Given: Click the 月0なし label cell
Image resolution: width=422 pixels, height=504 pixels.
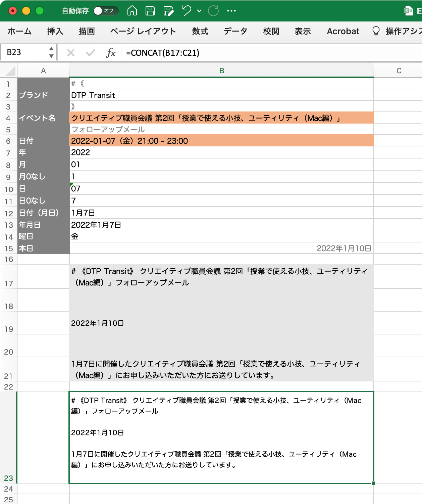Looking at the screenshot, I should click(43, 176).
